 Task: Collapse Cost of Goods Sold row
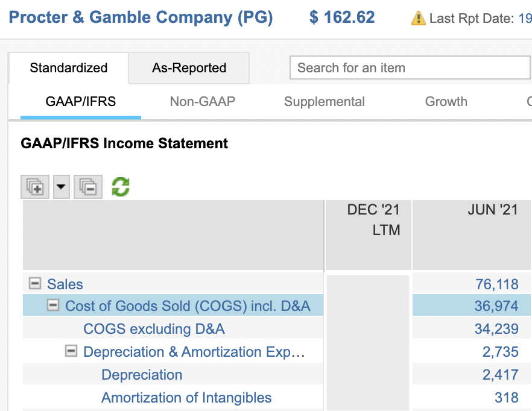click(54, 306)
